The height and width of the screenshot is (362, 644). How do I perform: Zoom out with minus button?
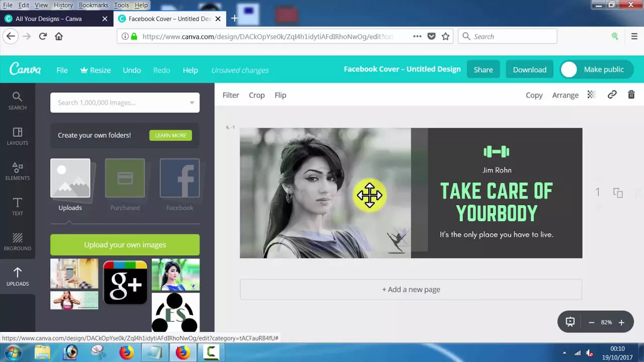[592, 322]
